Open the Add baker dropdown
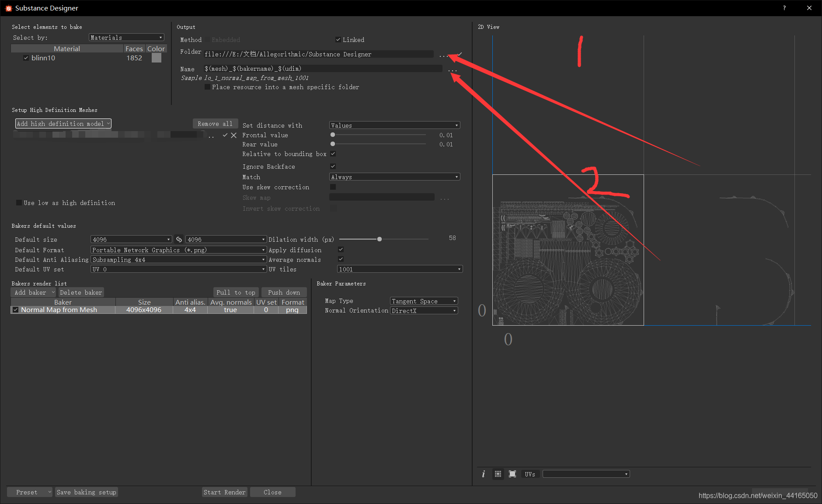The width and height of the screenshot is (822, 504). tap(34, 292)
